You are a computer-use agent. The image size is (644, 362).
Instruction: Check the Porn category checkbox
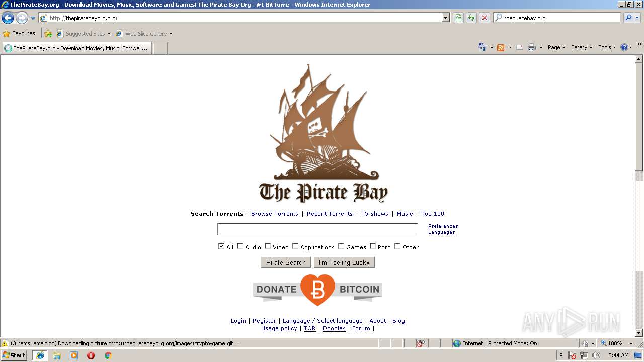(x=373, y=246)
